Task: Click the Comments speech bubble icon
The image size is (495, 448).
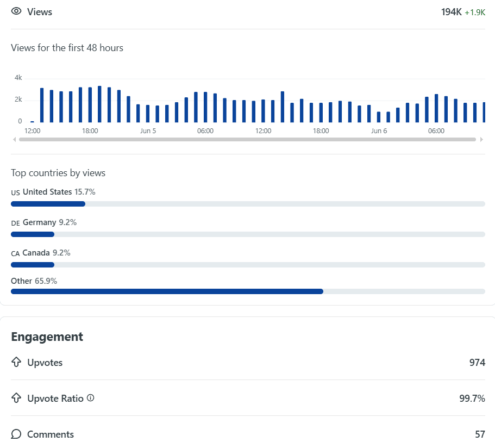Action: (x=16, y=434)
